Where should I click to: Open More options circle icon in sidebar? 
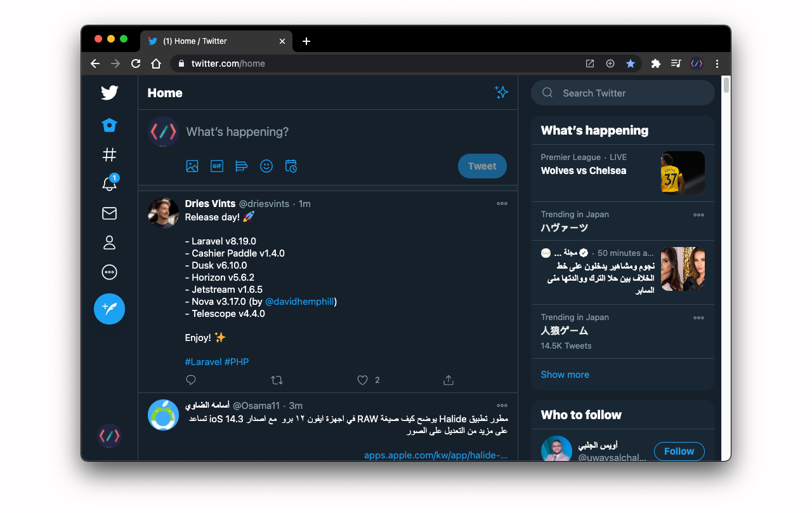(109, 272)
